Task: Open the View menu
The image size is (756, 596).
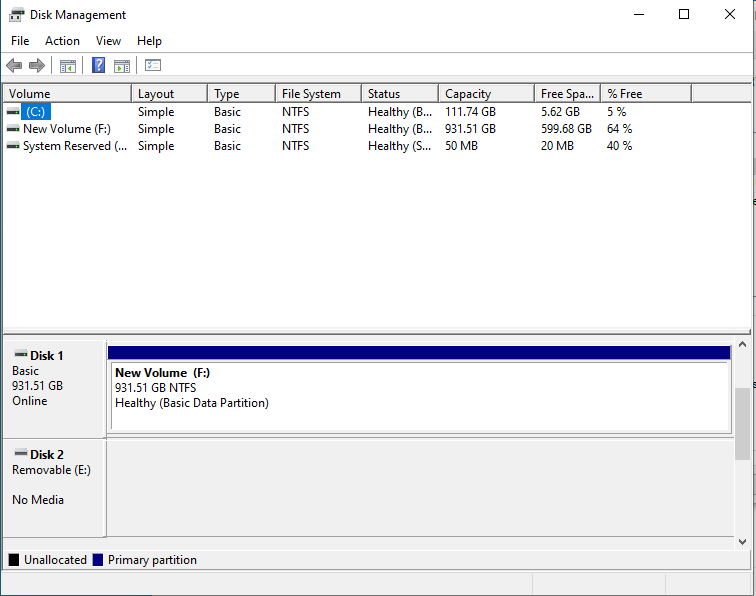Action: tap(108, 41)
